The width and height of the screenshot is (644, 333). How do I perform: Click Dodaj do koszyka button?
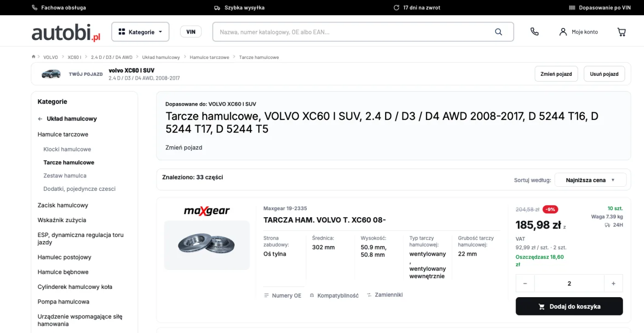(x=569, y=306)
